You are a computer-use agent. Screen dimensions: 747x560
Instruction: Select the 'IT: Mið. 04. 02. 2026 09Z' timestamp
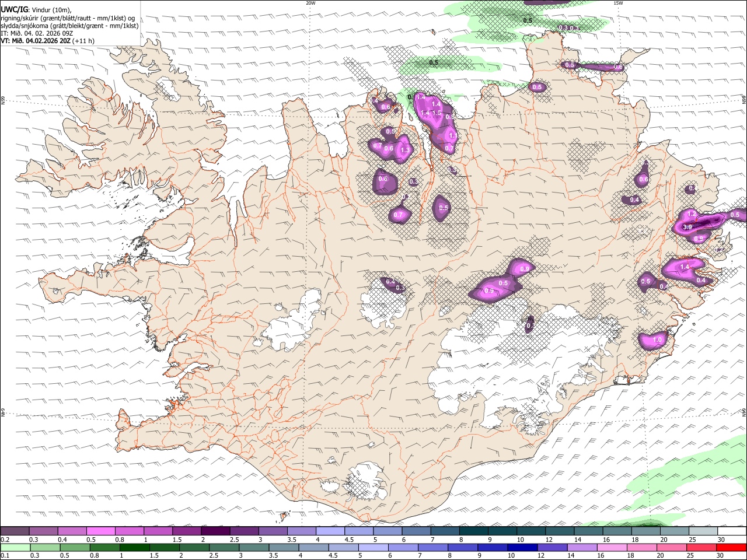(x=37, y=33)
